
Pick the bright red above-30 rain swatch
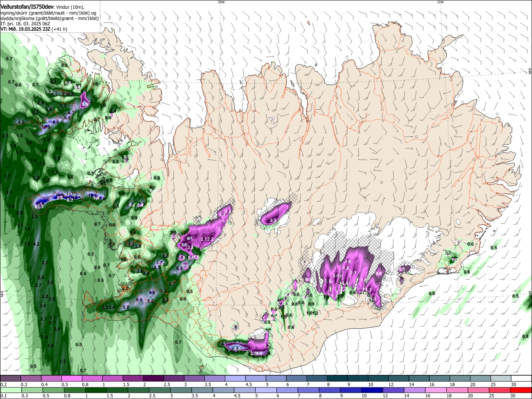click(522, 390)
